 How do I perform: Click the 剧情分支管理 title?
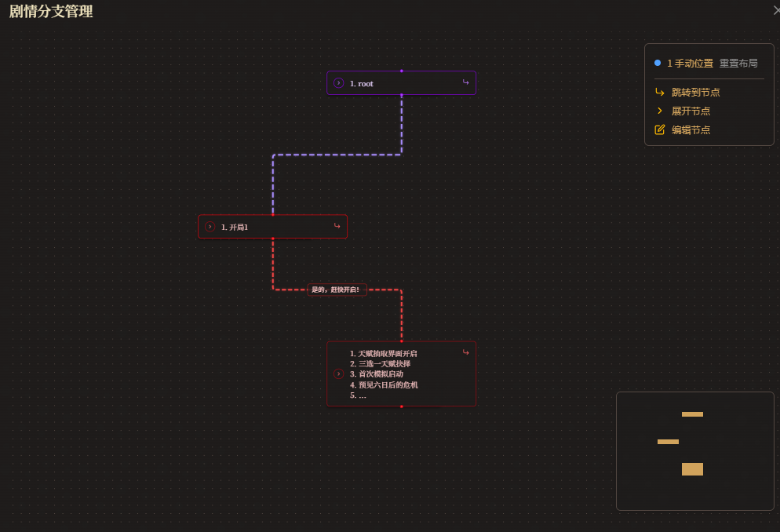click(x=51, y=11)
